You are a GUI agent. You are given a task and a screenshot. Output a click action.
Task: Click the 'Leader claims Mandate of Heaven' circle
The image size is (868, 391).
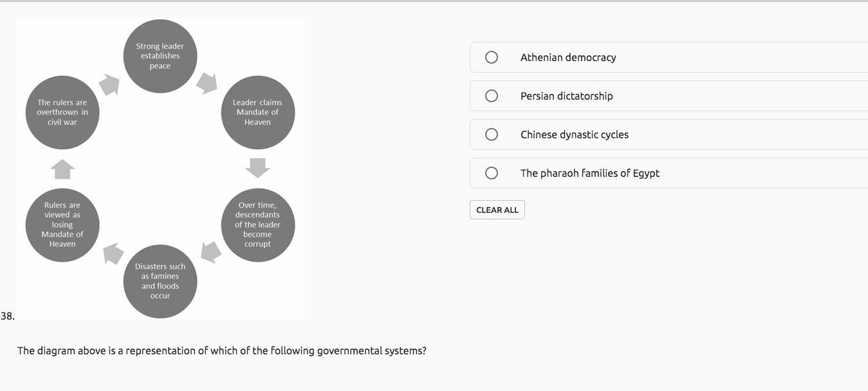[x=257, y=113]
